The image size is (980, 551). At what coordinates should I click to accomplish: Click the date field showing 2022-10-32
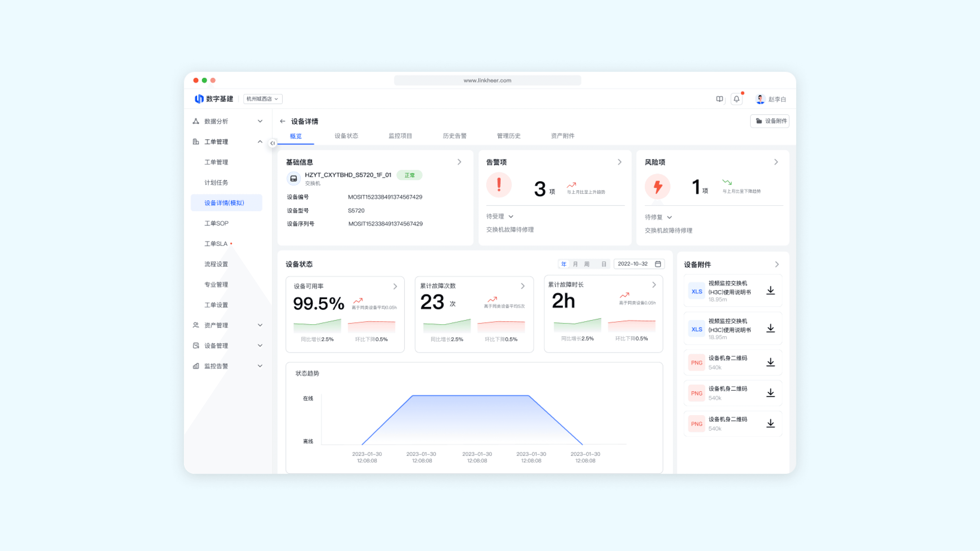click(639, 264)
